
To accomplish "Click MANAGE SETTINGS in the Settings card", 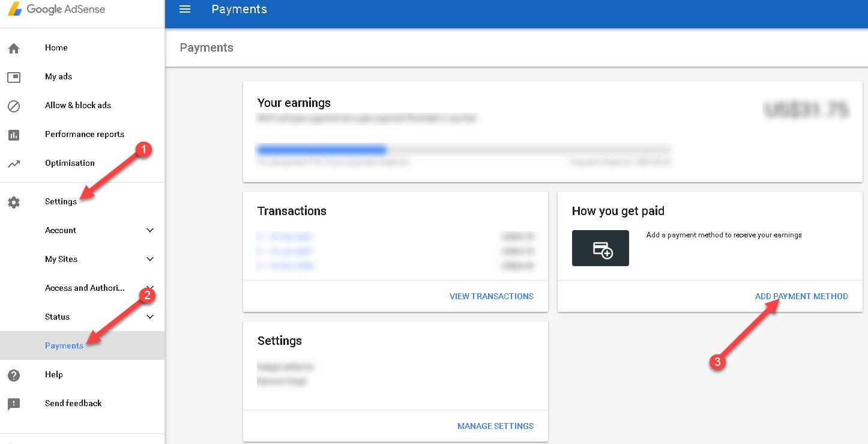I will pyautogui.click(x=495, y=425).
